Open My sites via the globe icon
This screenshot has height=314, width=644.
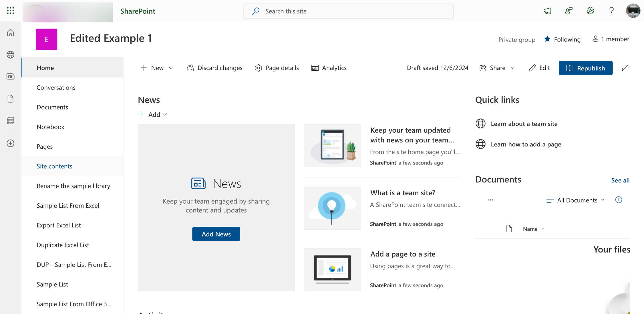10,55
